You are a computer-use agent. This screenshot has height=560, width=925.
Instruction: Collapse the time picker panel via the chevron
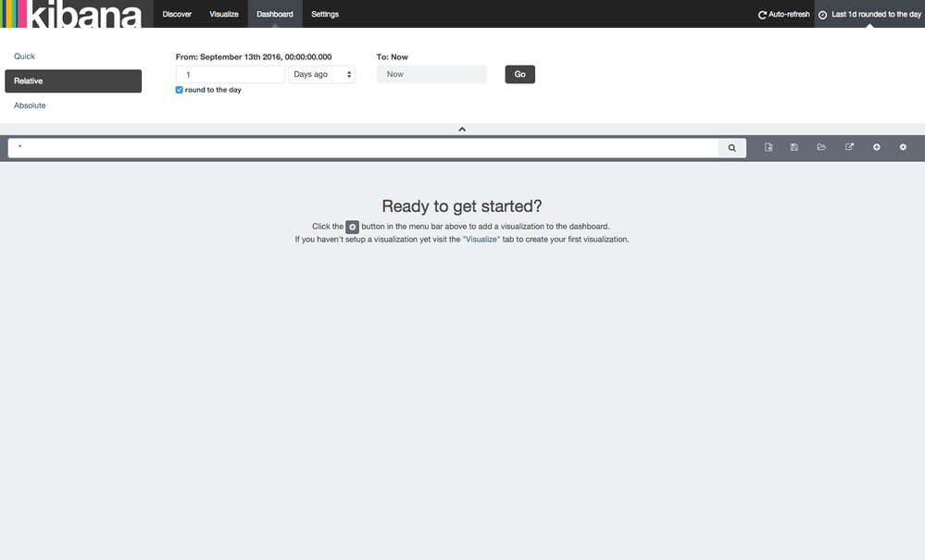click(x=462, y=129)
